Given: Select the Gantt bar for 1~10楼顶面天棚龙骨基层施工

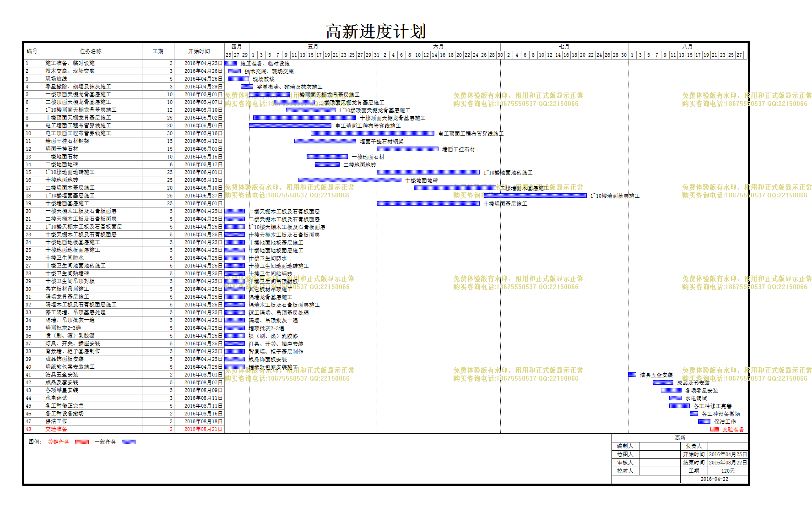Looking at the screenshot, I should [x=311, y=110].
